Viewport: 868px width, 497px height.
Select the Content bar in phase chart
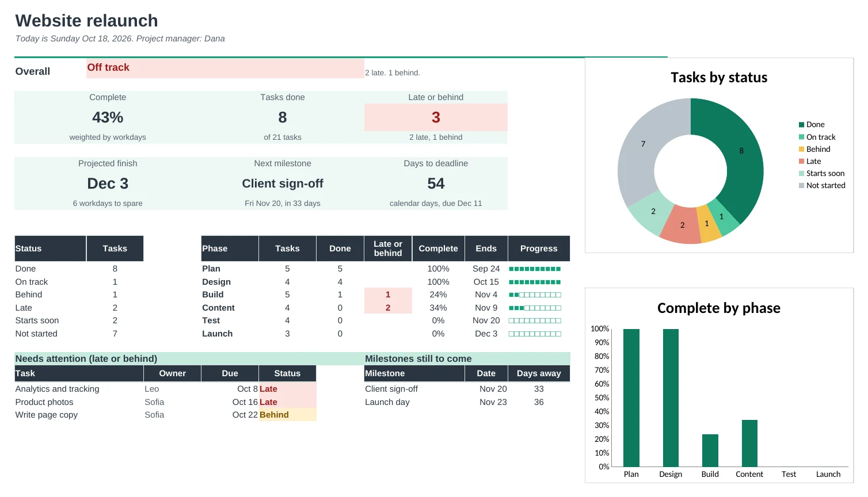[x=749, y=443]
